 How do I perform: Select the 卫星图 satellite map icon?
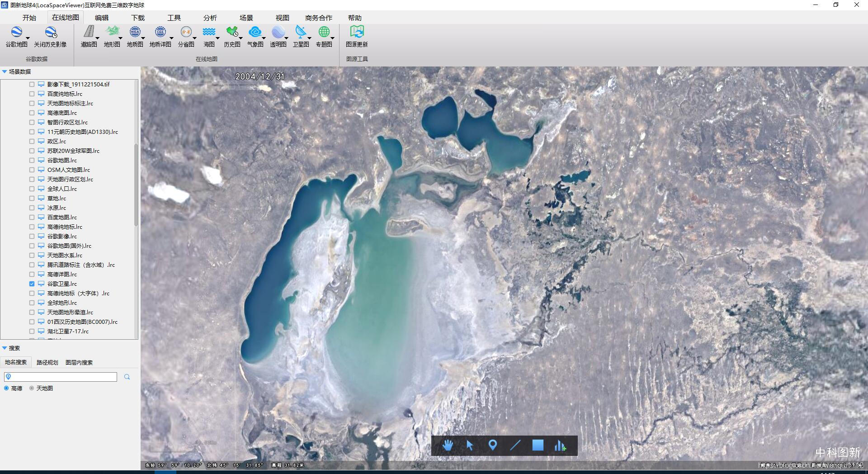pos(301,32)
